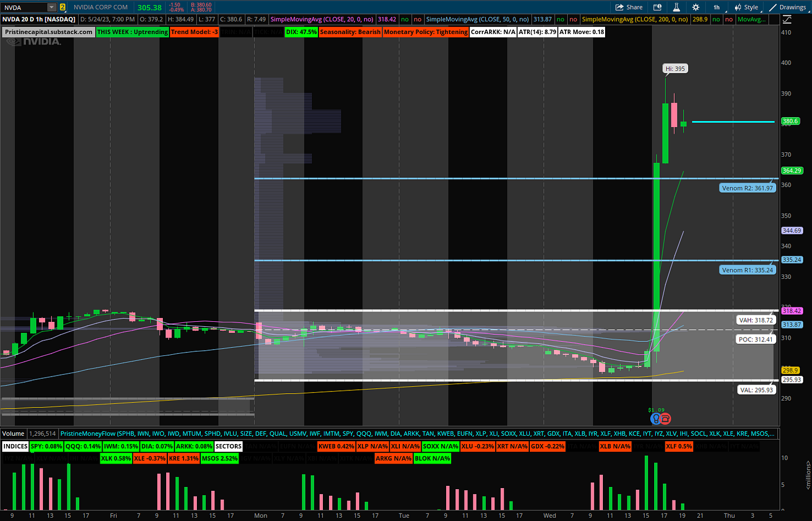The width and height of the screenshot is (812, 521).
Task: Click the 298.9 yellow axis price tag
Action: point(790,370)
